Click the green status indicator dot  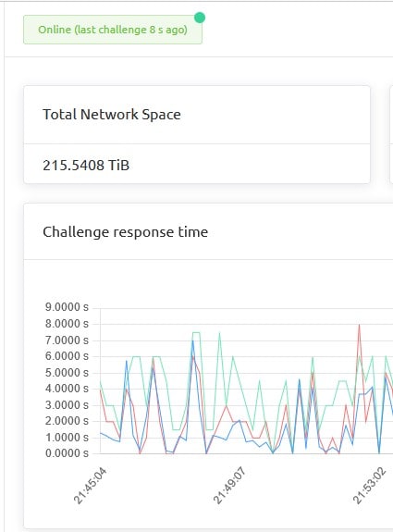[x=200, y=18]
